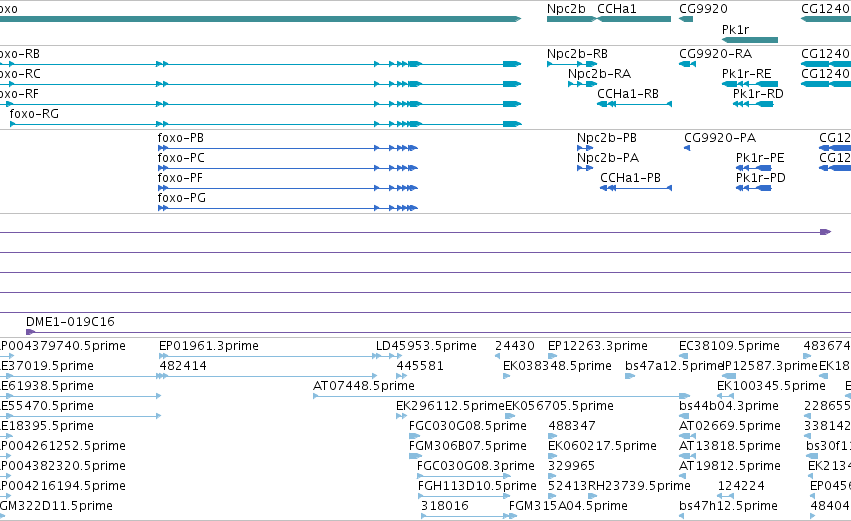Click EST AT02669.5prime
Screen dimensions: 851x521
[x=730, y=427]
